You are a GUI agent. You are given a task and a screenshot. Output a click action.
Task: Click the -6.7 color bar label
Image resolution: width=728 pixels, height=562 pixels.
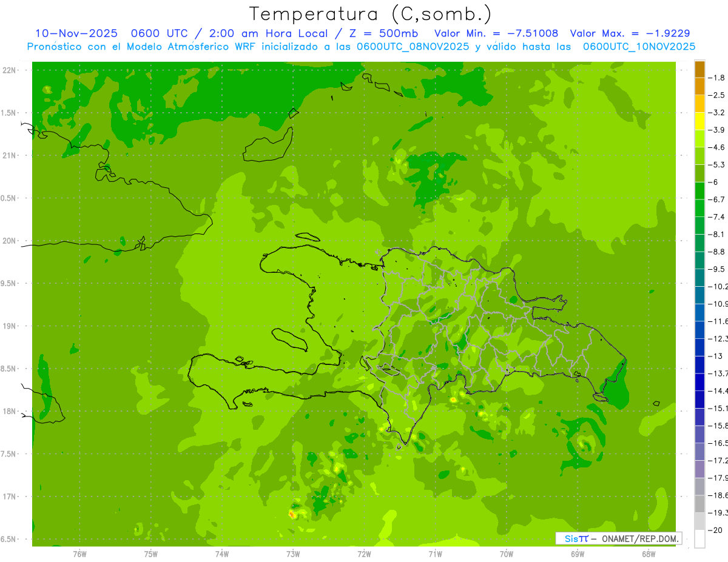coord(716,199)
